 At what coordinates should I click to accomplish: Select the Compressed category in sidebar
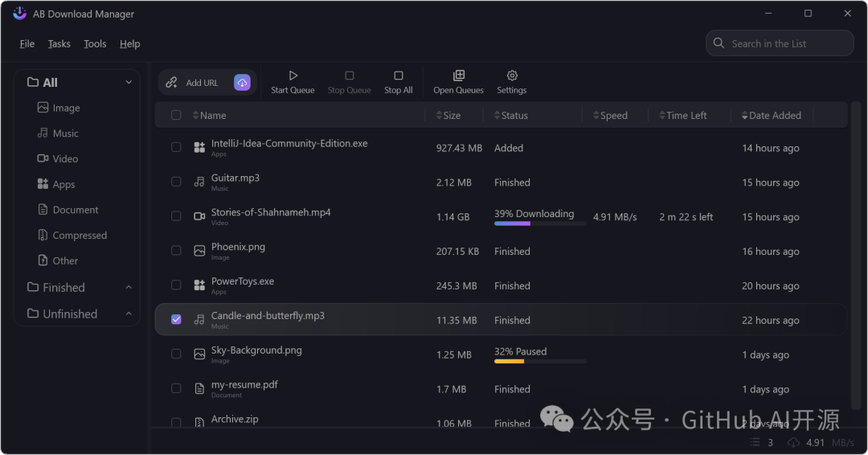pos(72,236)
